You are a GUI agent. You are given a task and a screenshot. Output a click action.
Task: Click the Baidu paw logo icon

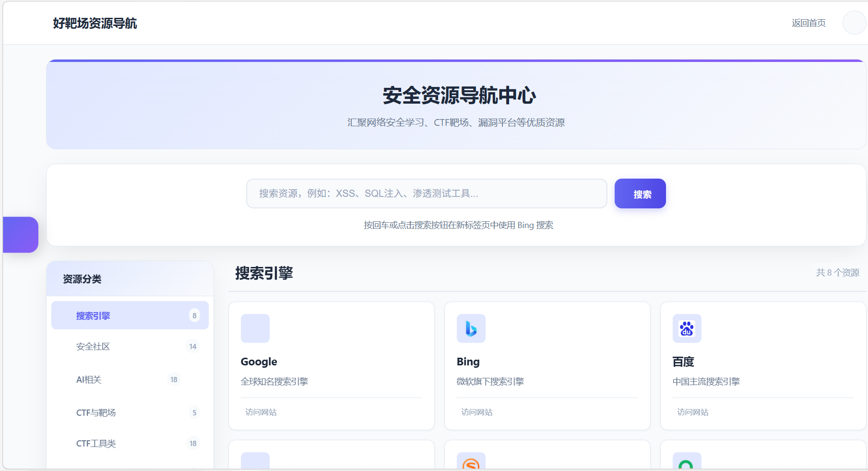pos(687,328)
